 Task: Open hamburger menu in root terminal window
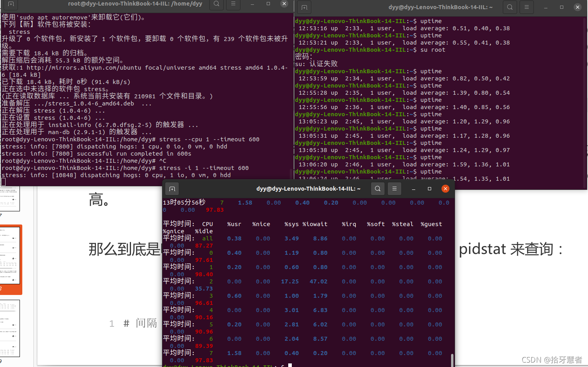tap(233, 4)
